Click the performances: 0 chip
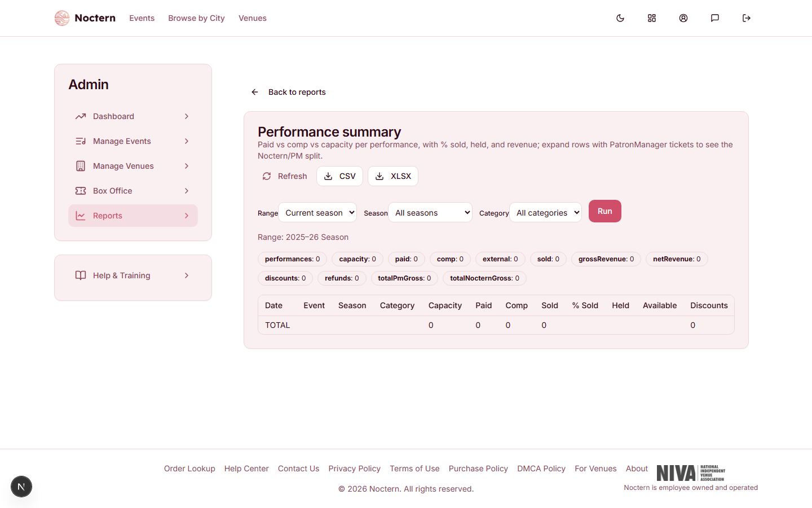This screenshot has width=812, height=508. click(x=292, y=259)
